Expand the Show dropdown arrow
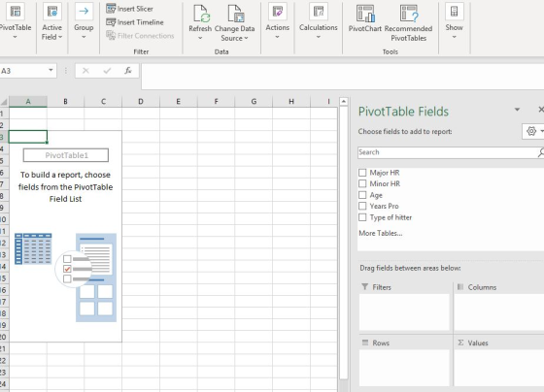Viewport: 544px width, 392px height. point(454,37)
